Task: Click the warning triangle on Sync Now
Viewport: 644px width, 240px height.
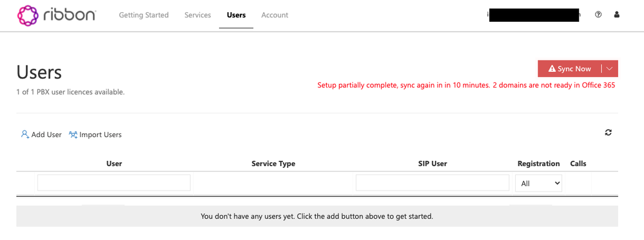Action: (552, 68)
